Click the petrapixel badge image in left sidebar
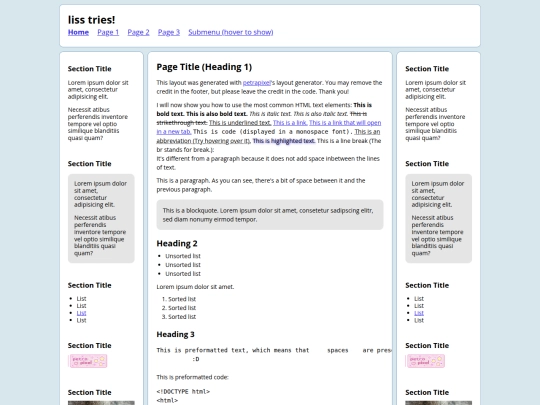 coord(88,361)
